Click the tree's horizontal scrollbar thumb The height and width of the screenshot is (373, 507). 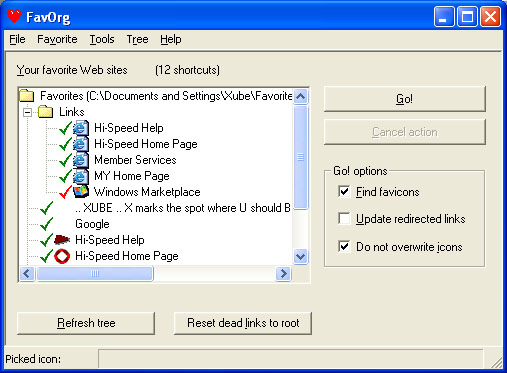click(x=95, y=274)
